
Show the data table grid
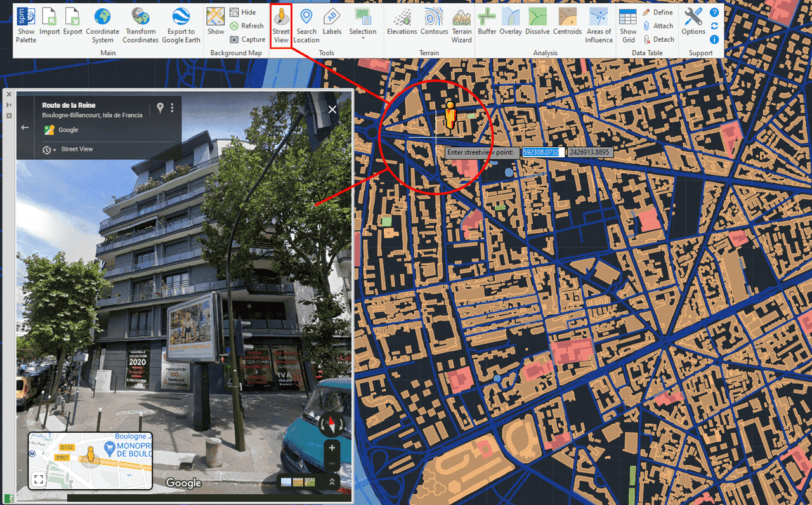pos(628,25)
